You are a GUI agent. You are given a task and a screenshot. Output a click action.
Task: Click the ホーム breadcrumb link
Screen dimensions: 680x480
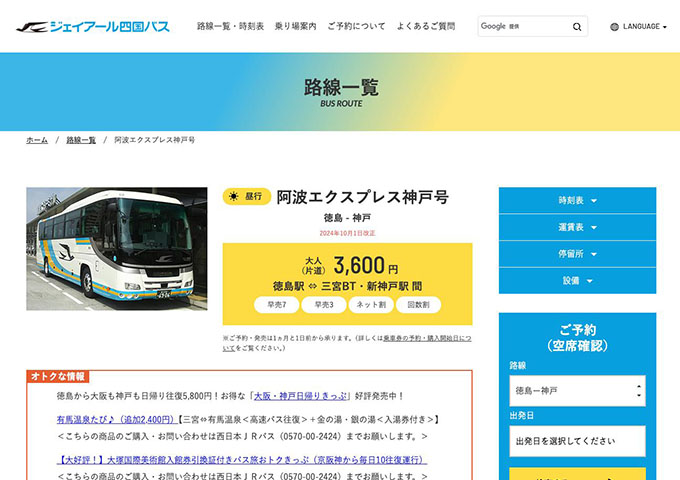(37, 140)
